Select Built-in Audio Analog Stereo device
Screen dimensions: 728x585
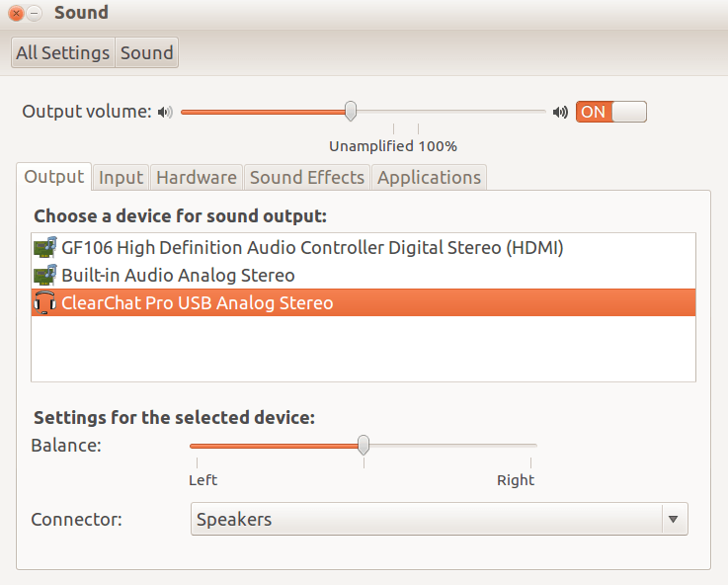click(178, 276)
